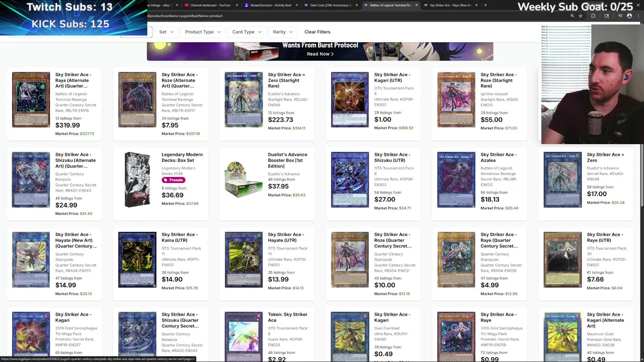This screenshot has height=362, width=644.
Task: Click the $319.99 price on Raye Alternate Art
Action: pyautogui.click(x=67, y=125)
